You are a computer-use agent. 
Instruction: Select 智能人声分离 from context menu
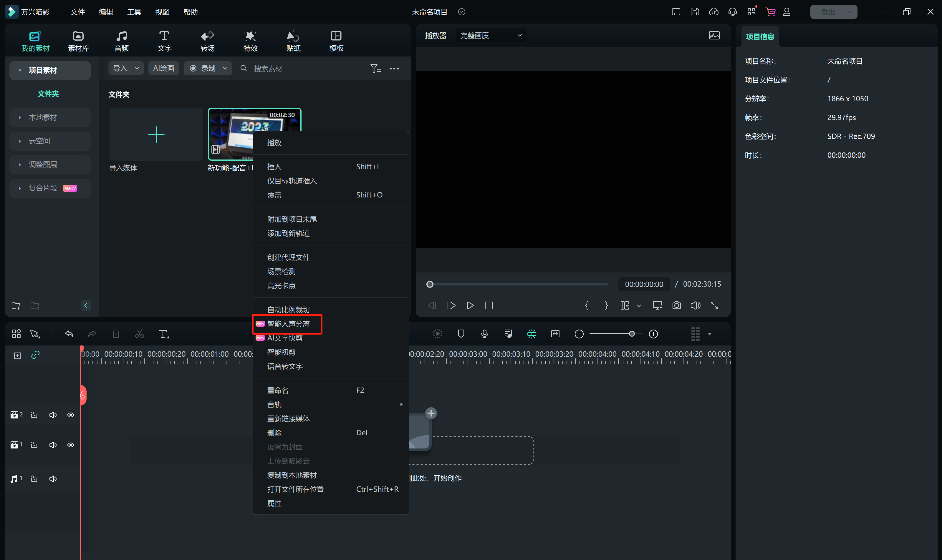tap(288, 324)
